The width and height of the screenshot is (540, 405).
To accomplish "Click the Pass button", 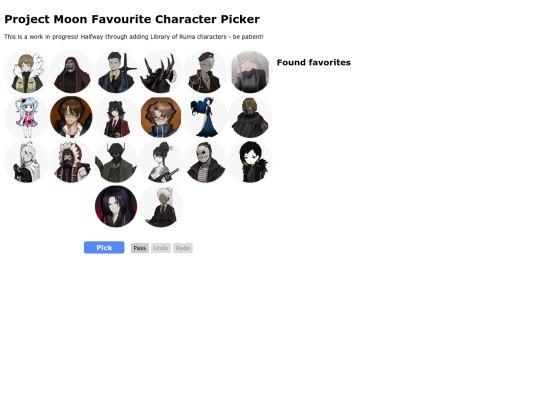I will point(139,248).
